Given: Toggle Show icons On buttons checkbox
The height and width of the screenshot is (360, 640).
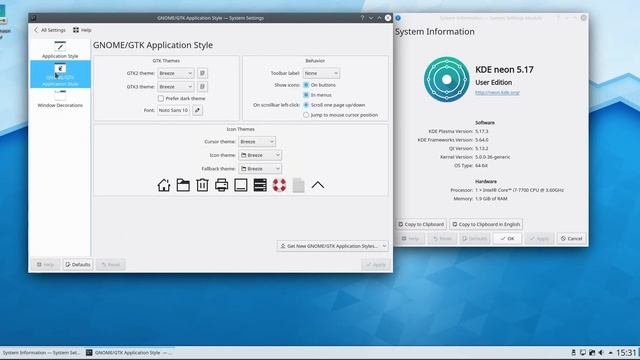Looking at the screenshot, I should [x=306, y=85].
